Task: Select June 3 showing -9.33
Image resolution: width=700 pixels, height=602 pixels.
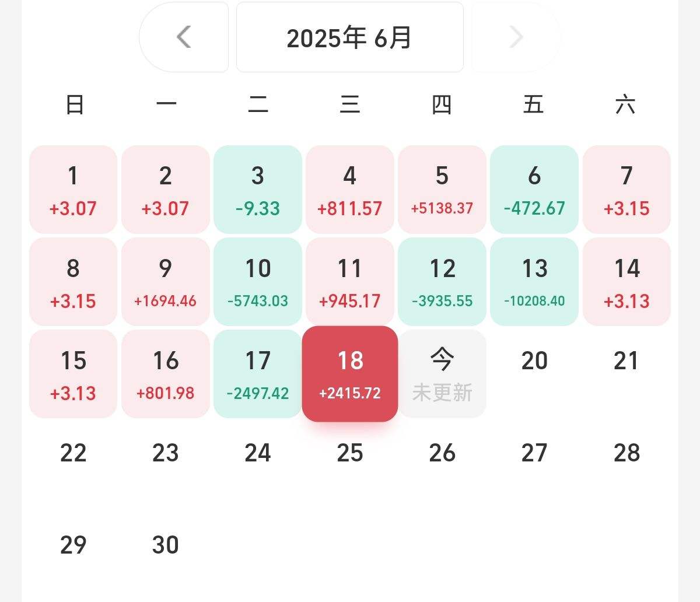Action: pos(258,190)
